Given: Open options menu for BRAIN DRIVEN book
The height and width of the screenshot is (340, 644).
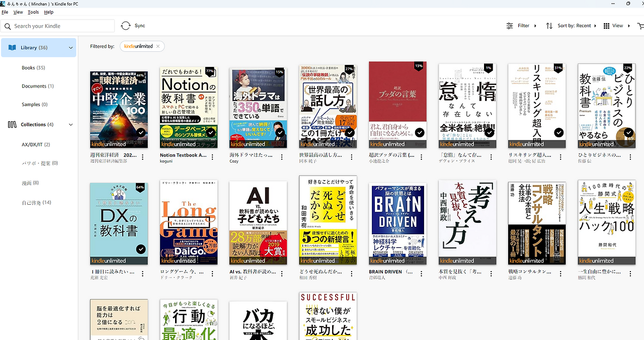Looking at the screenshot, I should tap(422, 274).
